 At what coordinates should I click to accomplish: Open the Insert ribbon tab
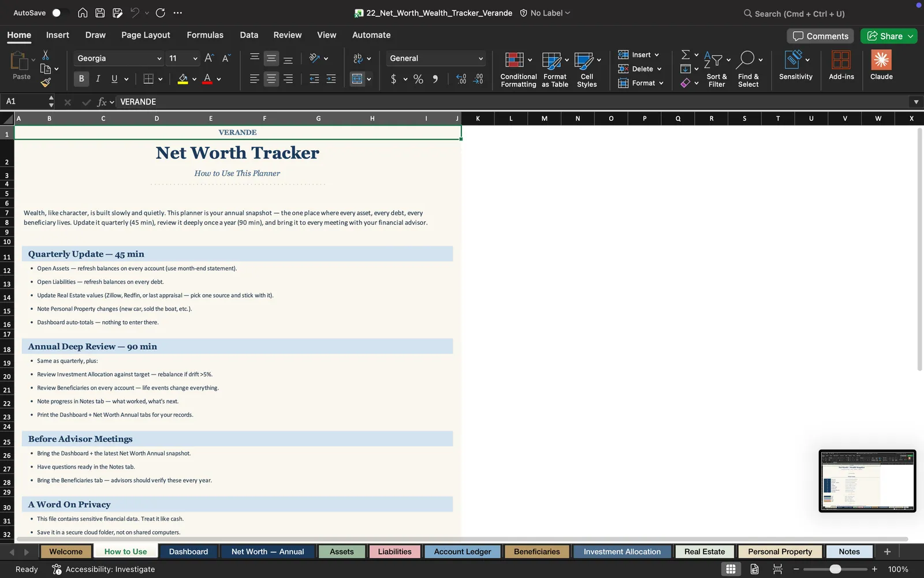point(57,35)
